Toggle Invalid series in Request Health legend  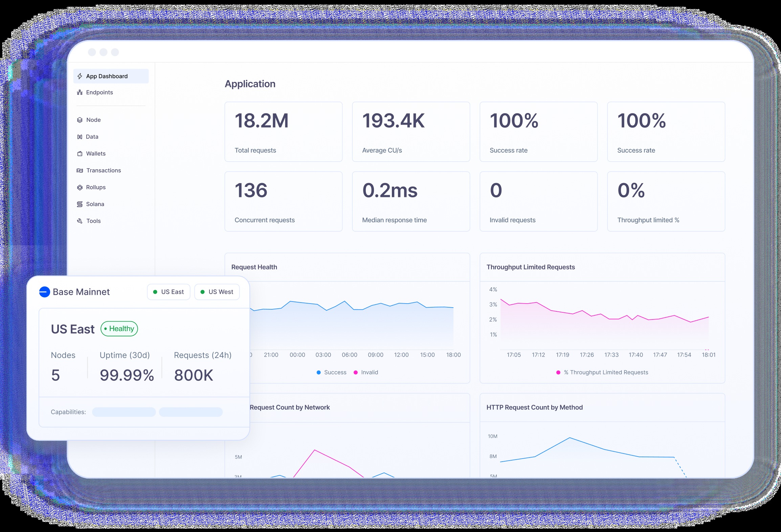click(366, 372)
